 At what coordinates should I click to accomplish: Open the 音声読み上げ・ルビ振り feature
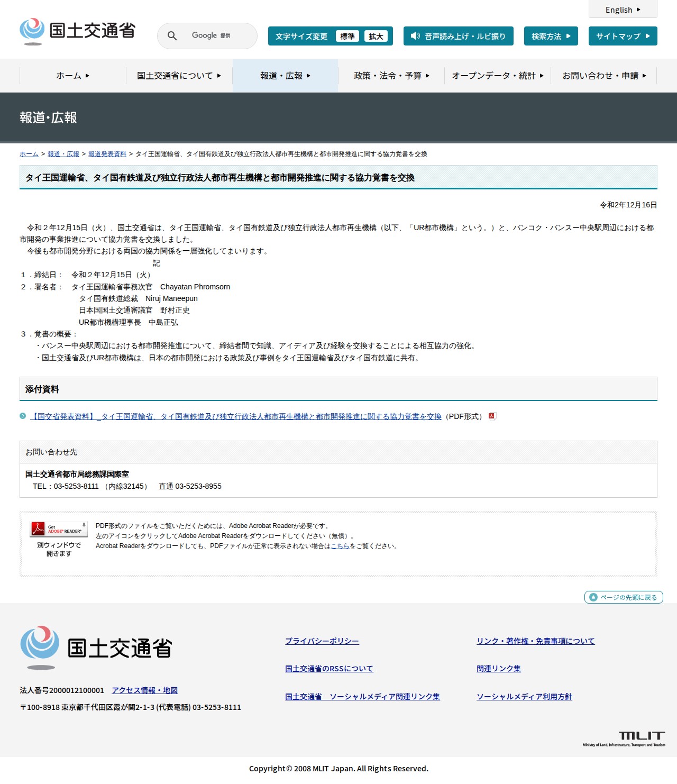[459, 36]
